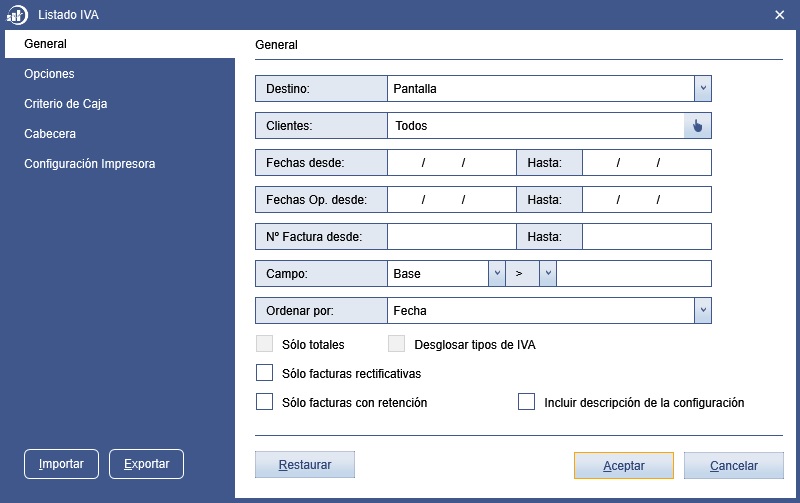Image resolution: width=800 pixels, height=503 pixels.
Task: Switch to the Opciones section
Action: coord(49,74)
